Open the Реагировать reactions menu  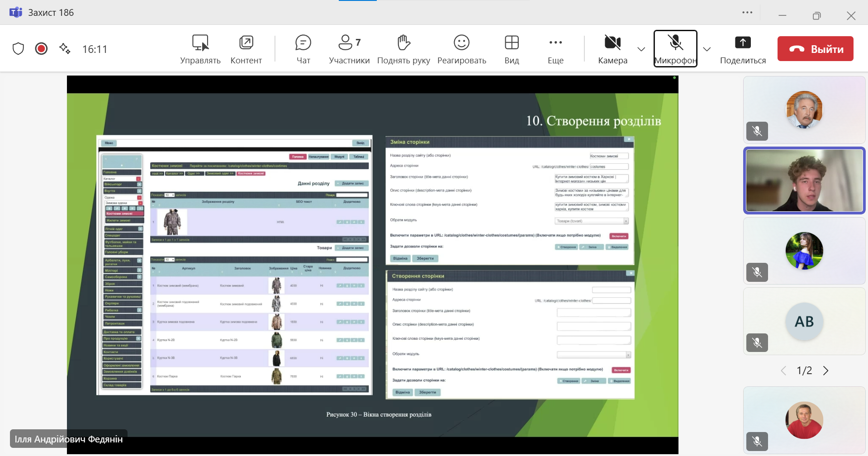(x=461, y=49)
